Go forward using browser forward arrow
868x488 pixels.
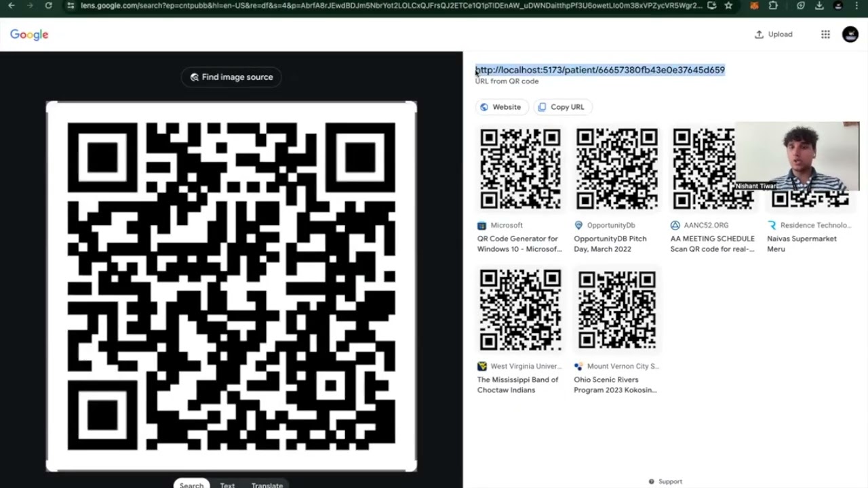30,5
